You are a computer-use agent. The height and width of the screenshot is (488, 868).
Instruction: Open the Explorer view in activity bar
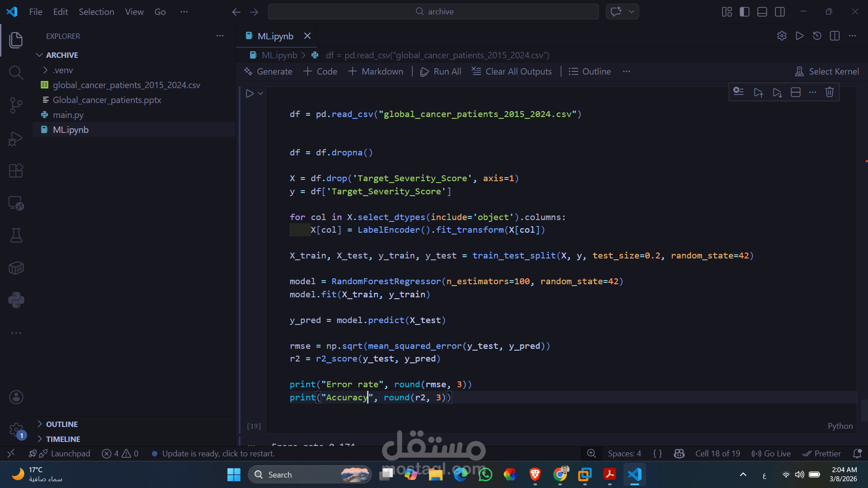point(16,40)
